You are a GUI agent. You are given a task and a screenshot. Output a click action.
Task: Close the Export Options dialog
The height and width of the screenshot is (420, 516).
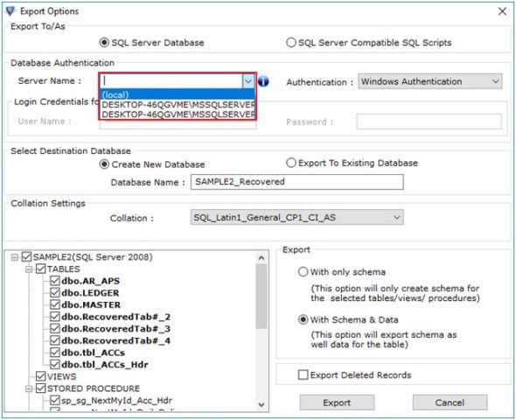[502, 11]
